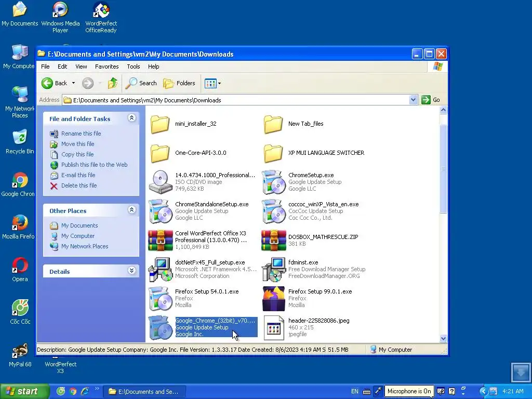Viewport: 532px width, 399px height.
Task: Open the File menu
Action: click(45, 66)
